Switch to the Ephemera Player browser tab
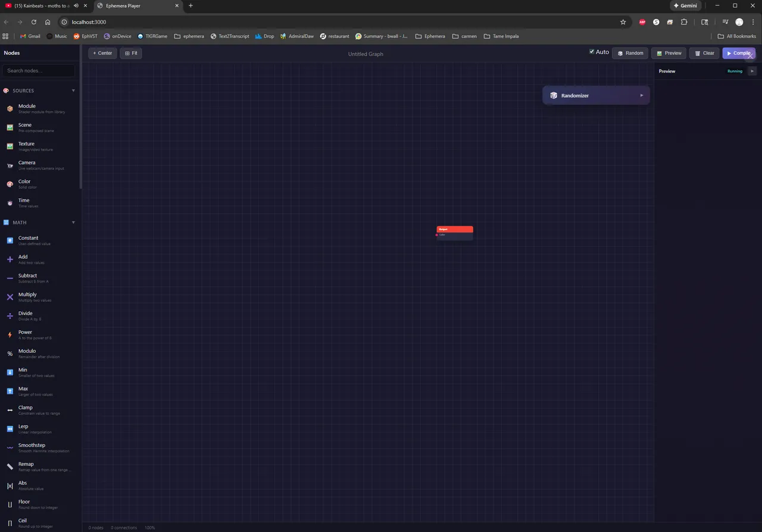The image size is (762, 532). [x=122, y=5]
